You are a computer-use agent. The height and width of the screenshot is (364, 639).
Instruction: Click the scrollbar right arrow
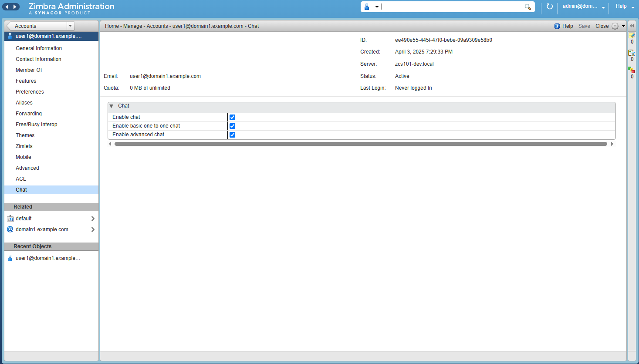point(612,144)
